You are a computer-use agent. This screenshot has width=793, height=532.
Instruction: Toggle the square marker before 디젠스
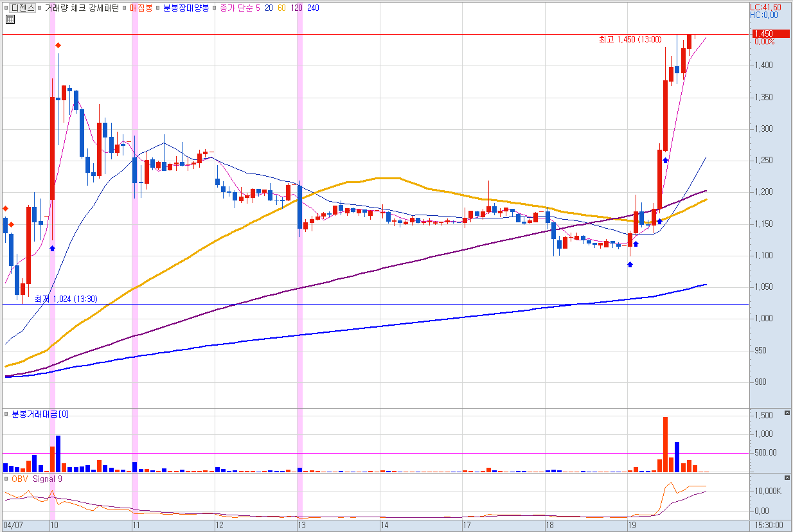coord(6,8)
